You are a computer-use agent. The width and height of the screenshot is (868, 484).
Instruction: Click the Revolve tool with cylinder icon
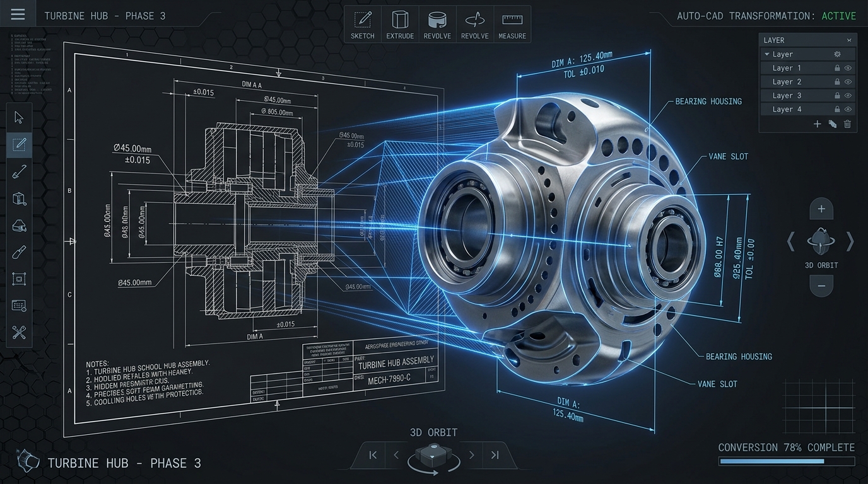pos(437,25)
